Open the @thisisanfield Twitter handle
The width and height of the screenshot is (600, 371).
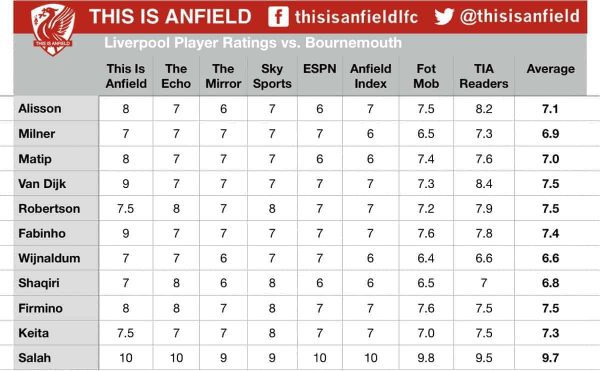click(520, 16)
